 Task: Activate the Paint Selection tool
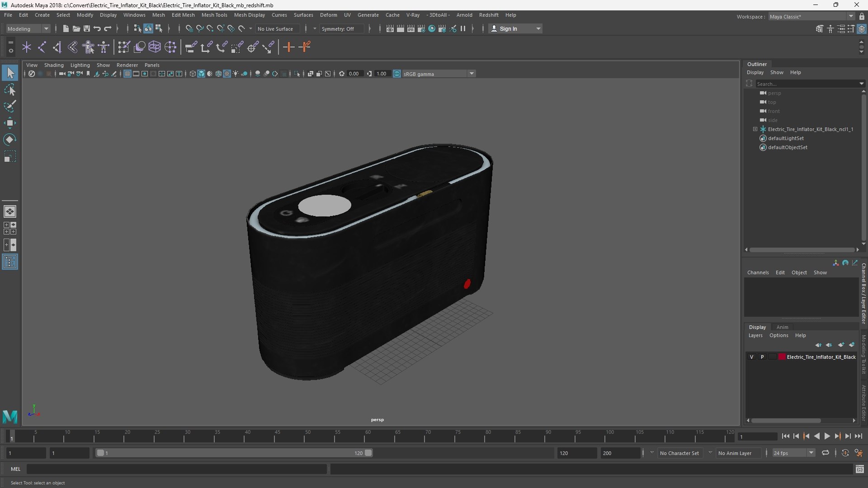[10, 107]
